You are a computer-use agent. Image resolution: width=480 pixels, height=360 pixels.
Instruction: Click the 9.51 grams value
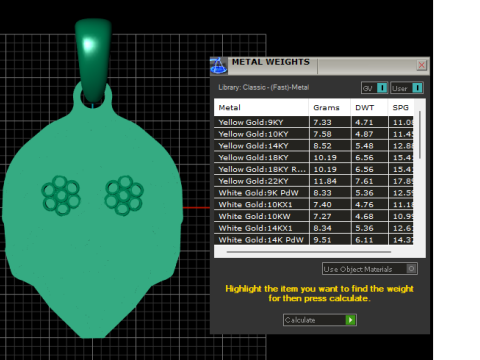pos(322,240)
